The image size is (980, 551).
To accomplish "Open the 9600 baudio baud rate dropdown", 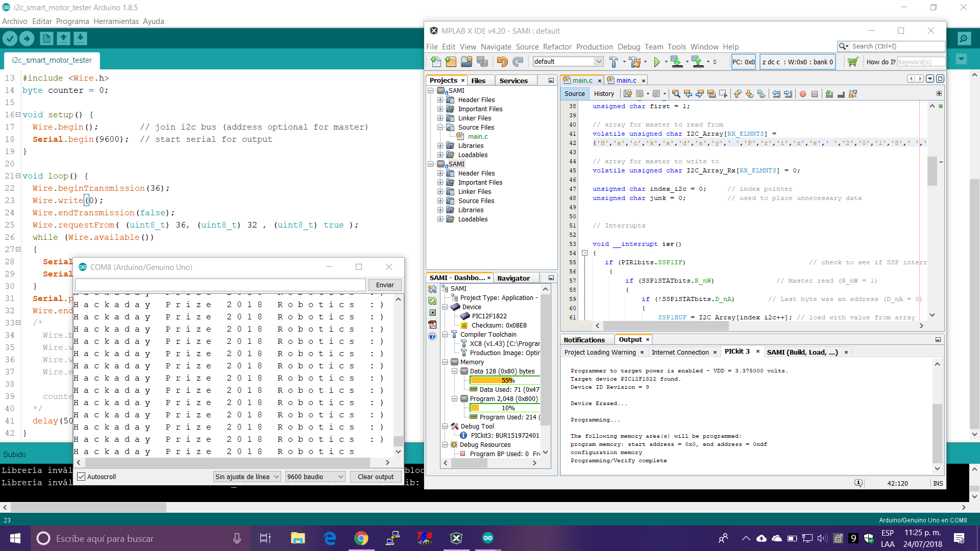I will pos(315,477).
